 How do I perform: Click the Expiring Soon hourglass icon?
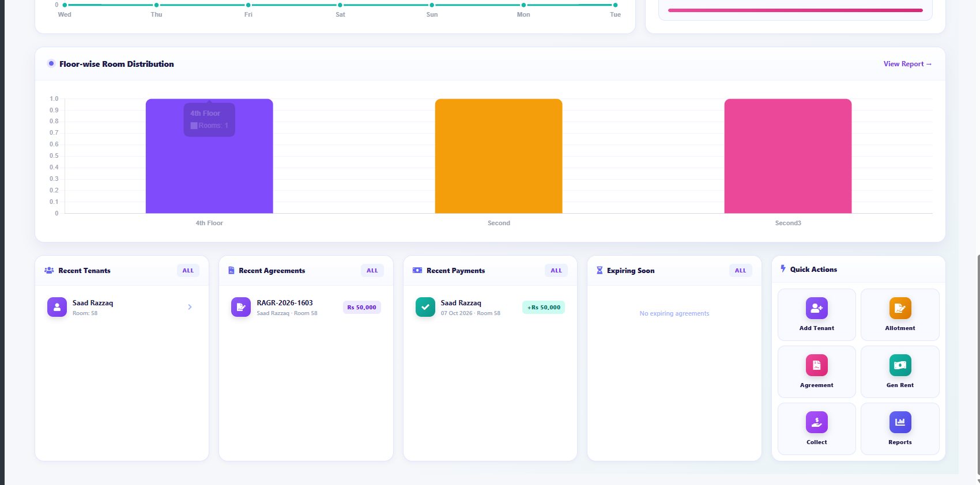point(600,270)
